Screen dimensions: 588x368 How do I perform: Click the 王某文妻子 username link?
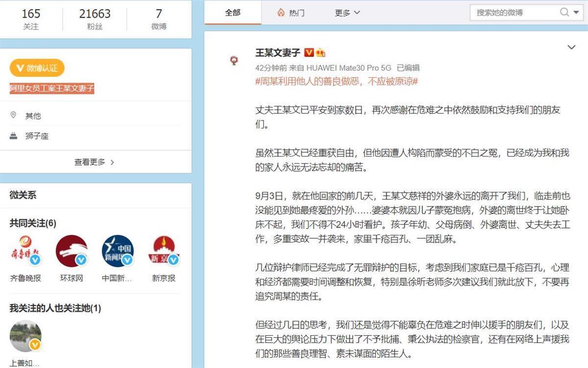(x=277, y=53)
